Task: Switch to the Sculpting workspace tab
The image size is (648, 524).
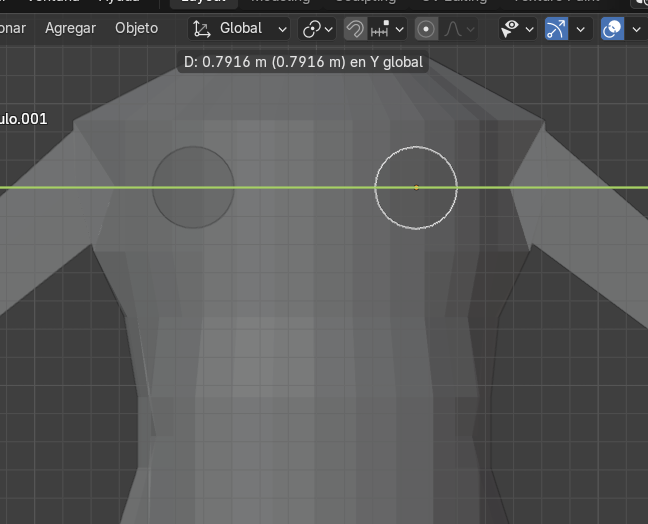Action: [364, 2]
